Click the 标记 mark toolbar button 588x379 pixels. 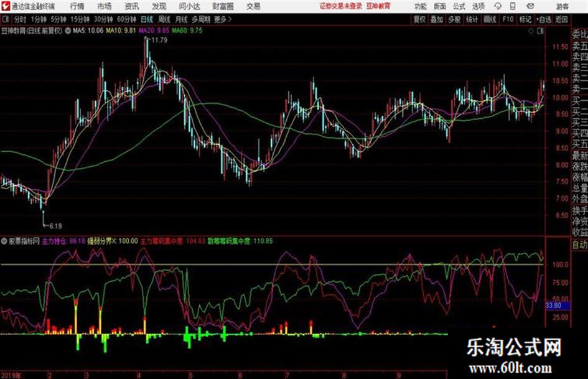click(x=525, y=19)
